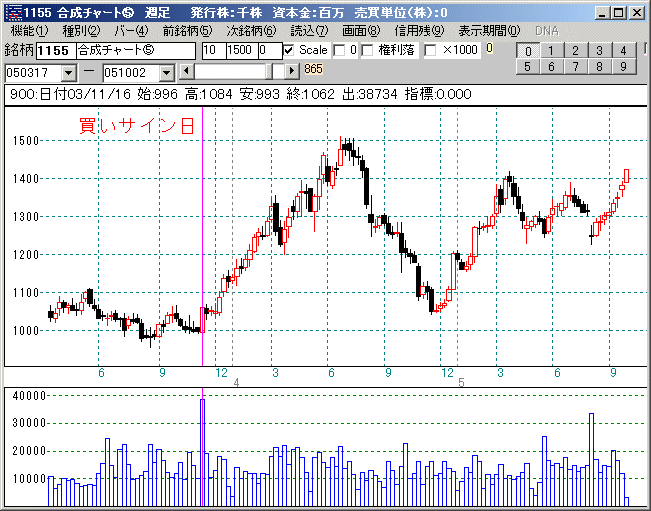The height and width of the screenshot is (511, 651).
Task: Click the scale step field 10
Action: 214,51
